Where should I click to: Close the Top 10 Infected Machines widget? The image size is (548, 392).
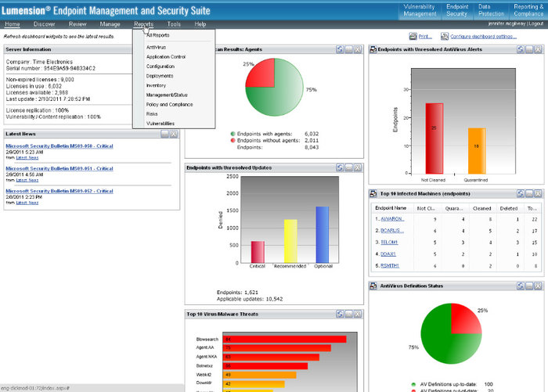[x=539, y=193]
